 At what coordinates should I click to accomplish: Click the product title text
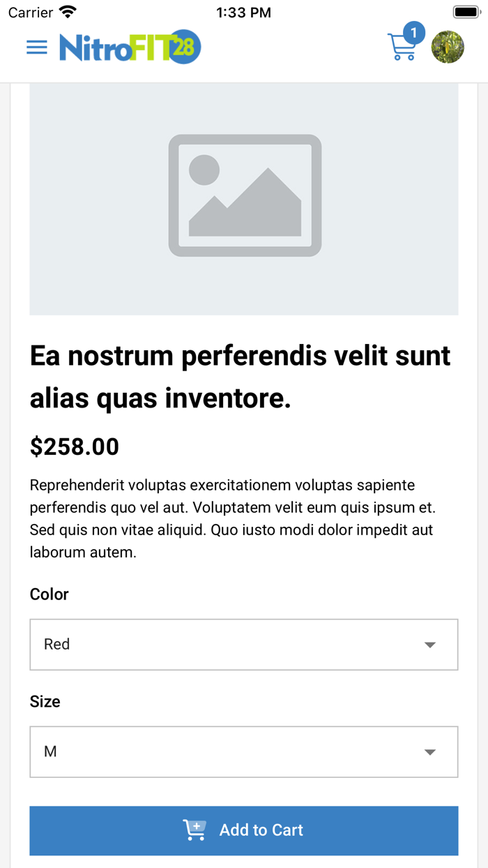[240, 377]
